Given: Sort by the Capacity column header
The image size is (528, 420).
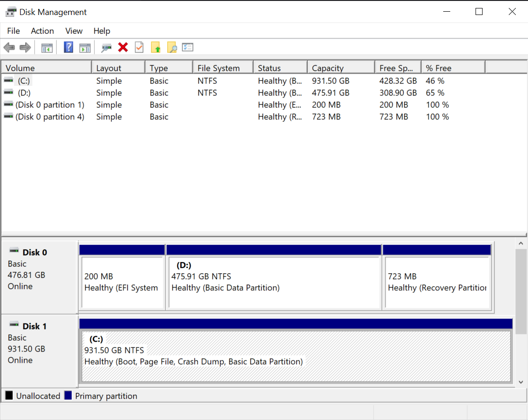Looking at the screenshot, I should coord(341,67).
